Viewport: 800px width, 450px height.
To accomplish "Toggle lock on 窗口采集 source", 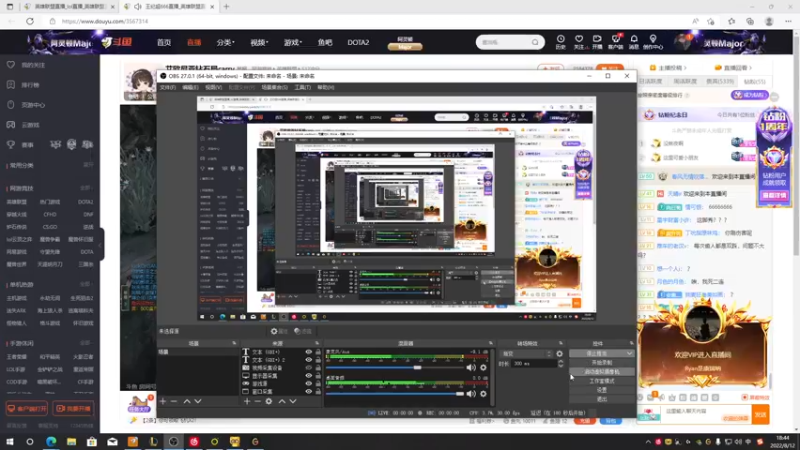I will [318, 391].
